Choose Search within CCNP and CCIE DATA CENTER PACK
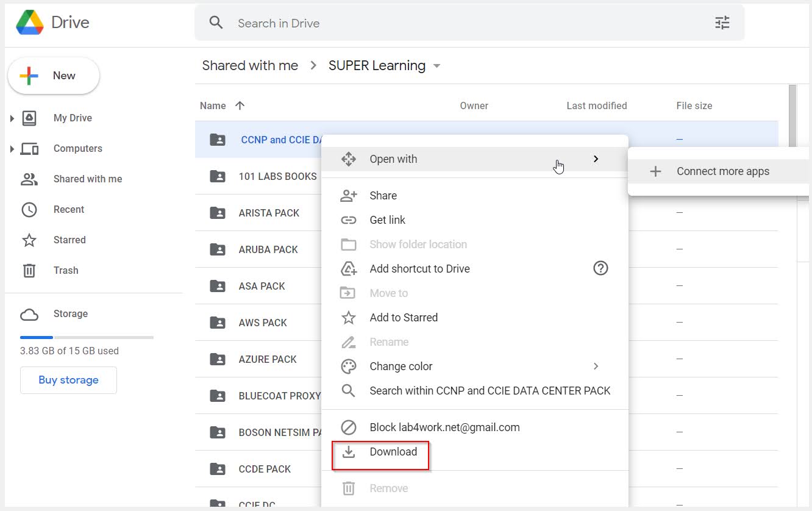812x511 pixels. tap(475, 391)
